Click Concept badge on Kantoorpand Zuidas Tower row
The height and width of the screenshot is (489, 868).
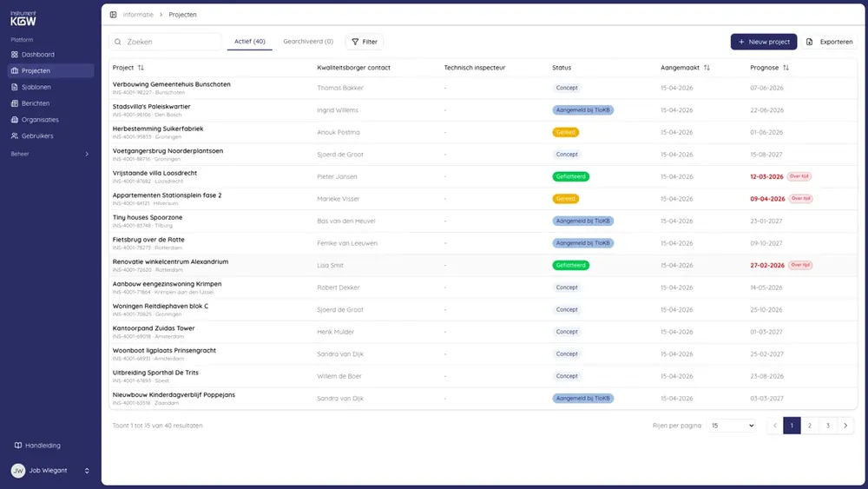click(x=566, y=332)
